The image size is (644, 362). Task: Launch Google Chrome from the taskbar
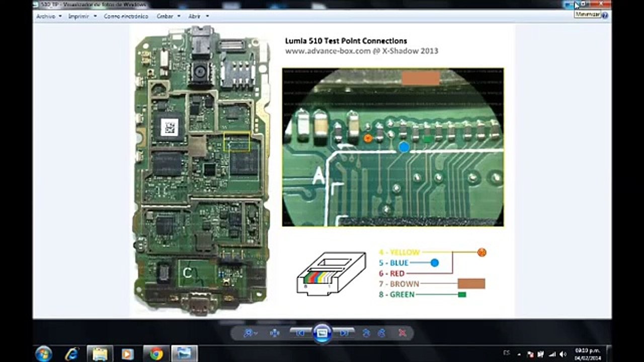click(156, 353)
